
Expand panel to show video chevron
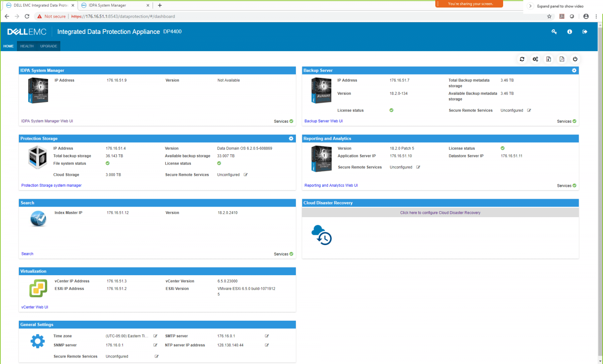click(530, 6)
